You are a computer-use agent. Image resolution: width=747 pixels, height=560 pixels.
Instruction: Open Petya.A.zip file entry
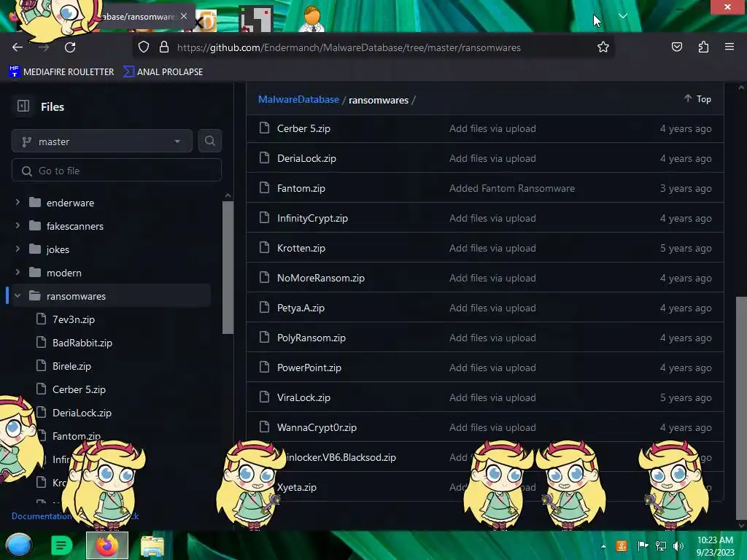point(301,308)
